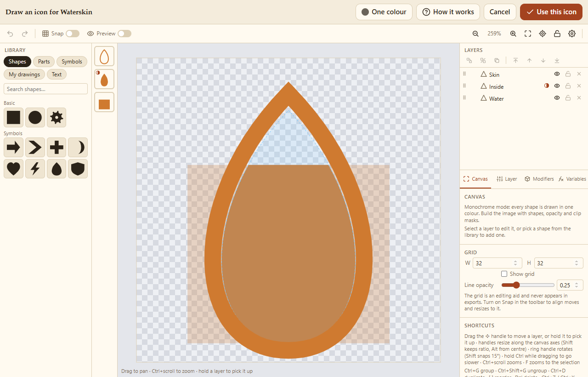Click the fit-to-screen frame icon

point(528,34)
